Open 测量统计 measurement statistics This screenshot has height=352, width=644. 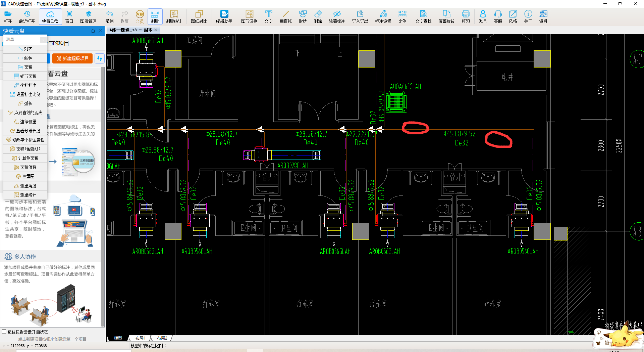(174, 17)
